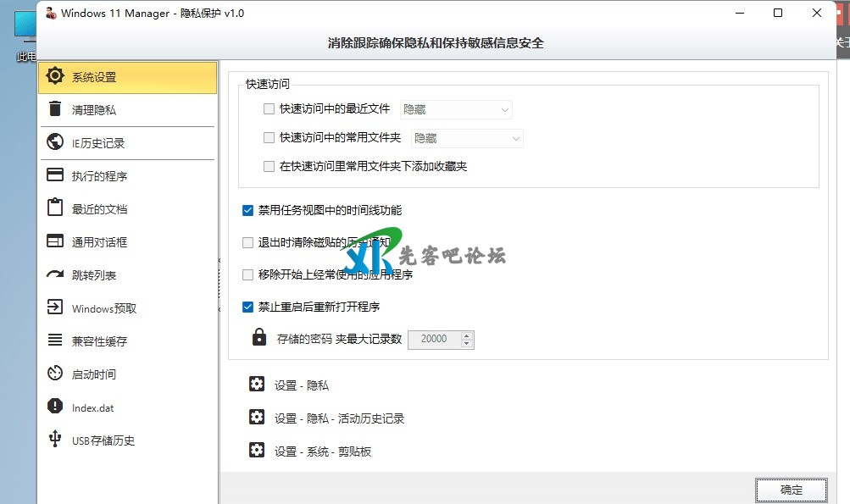
Task: Increase the 最大记录数 spinner value
Action: coord(467,335)
